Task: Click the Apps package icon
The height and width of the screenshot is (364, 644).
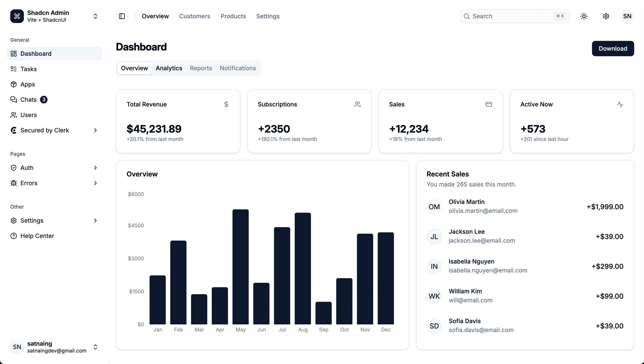Action: pyautogui.click(x=13, y=84)
